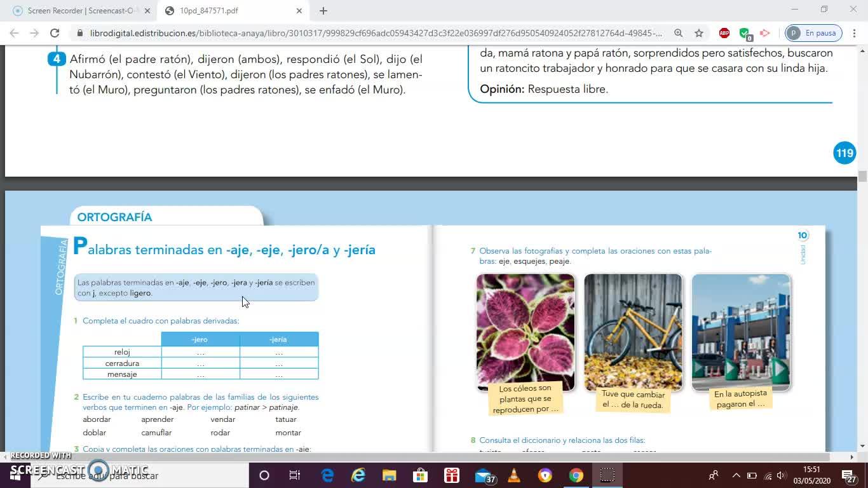Click the caption 'En la autopista pagaron el'
This screenshot has width=868, height=488.
click(x=741, y=398)
